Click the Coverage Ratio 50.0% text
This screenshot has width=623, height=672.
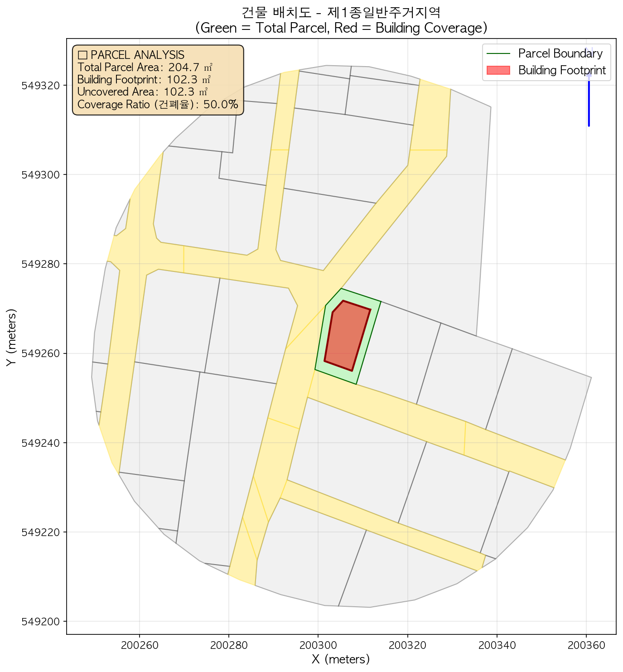(x=158, y=105)
